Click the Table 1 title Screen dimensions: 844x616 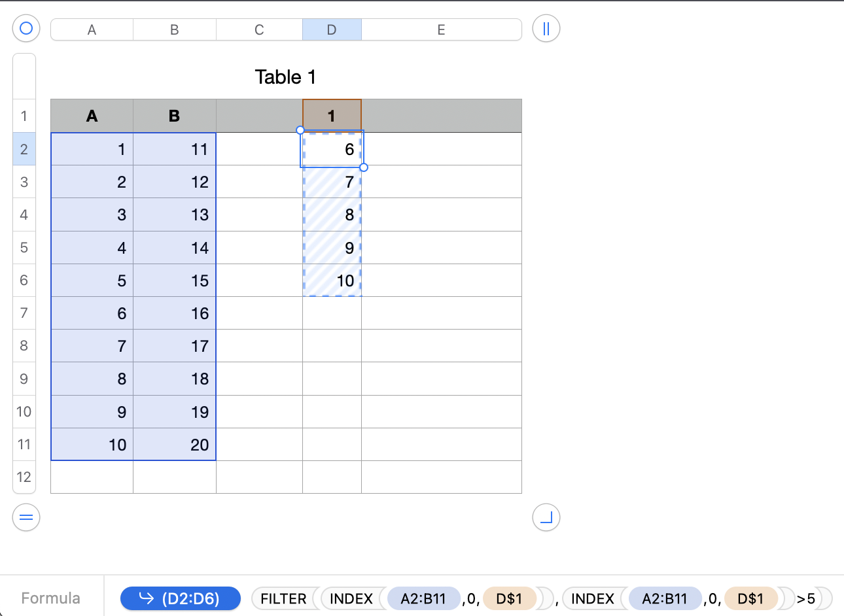point(285,77)
